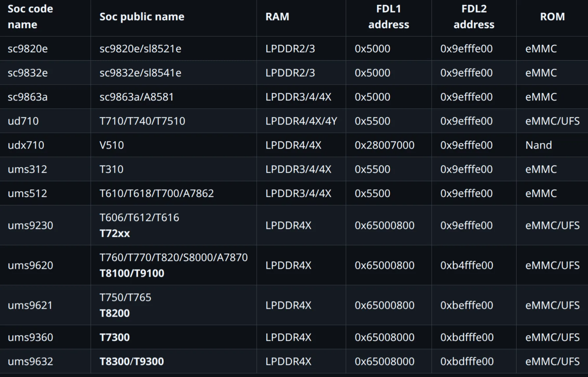The width and height of the screenshot is (588, 377).
Task: Select the Nand ROM cell
Action: pyautogui.click(x=539, y=145)
